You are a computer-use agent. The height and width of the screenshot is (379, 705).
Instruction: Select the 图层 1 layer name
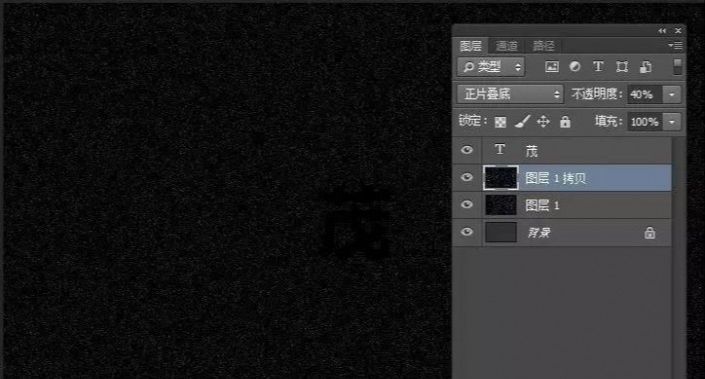tap(542, 205)
